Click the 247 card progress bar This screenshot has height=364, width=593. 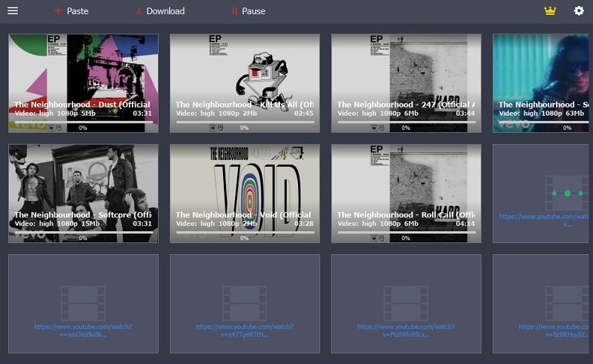[406, 122]
